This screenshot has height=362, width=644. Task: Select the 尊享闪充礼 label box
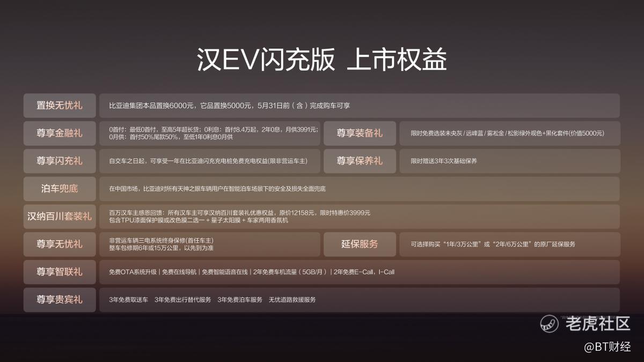point(60,161)
